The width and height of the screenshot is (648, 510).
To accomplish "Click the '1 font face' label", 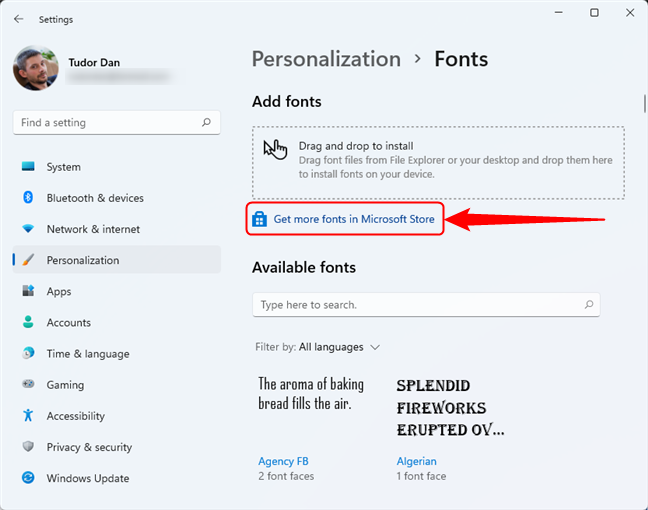I will click(421, 476).
